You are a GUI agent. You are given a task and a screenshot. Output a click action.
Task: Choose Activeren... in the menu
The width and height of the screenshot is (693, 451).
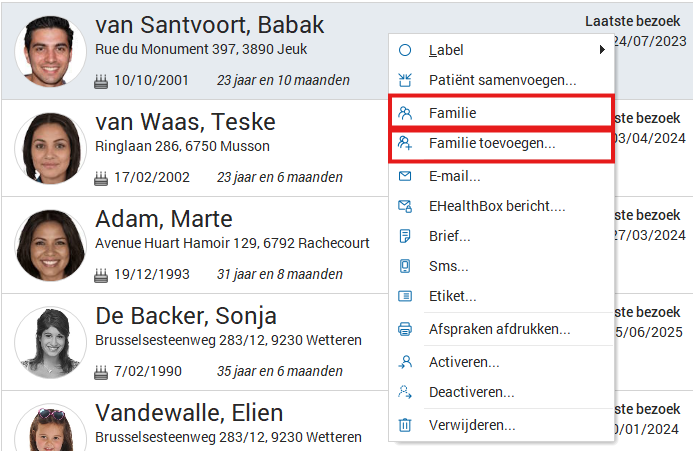(x=464, y=362)
